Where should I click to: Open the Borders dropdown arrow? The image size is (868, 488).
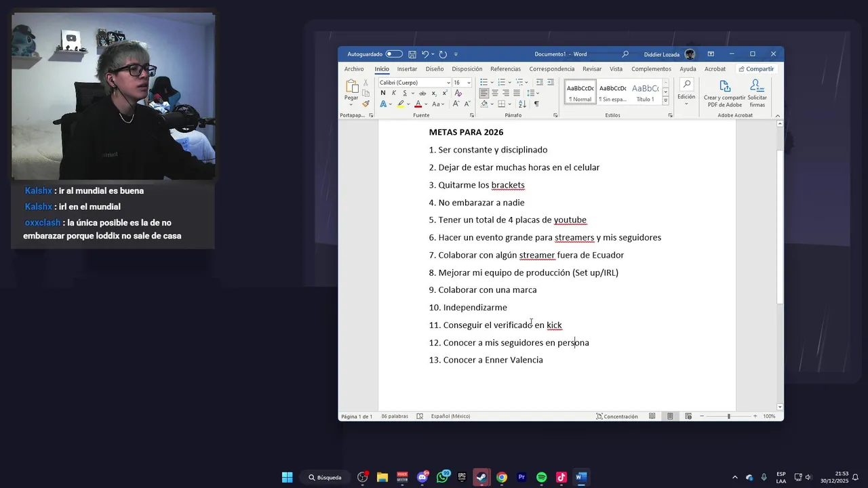point(510,104)
